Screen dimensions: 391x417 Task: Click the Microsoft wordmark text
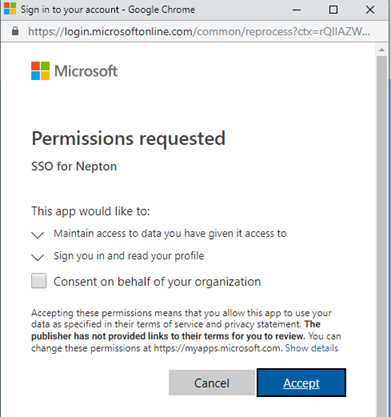pyautogui.click(x=86, y=71)
